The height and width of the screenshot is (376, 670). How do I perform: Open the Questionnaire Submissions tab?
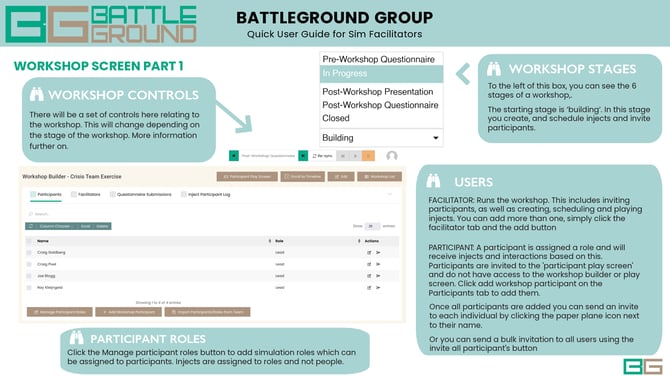click(x=141, y=194)
